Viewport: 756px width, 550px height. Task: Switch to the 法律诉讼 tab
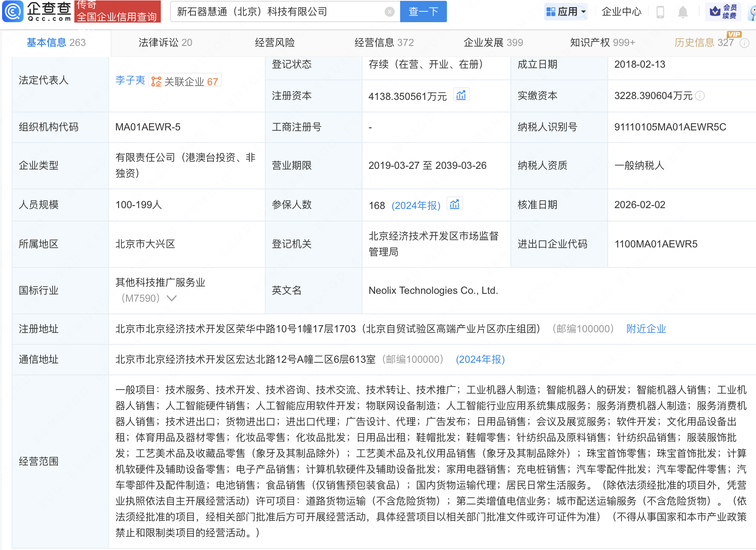pyautogui.click(x=165, y=43)
